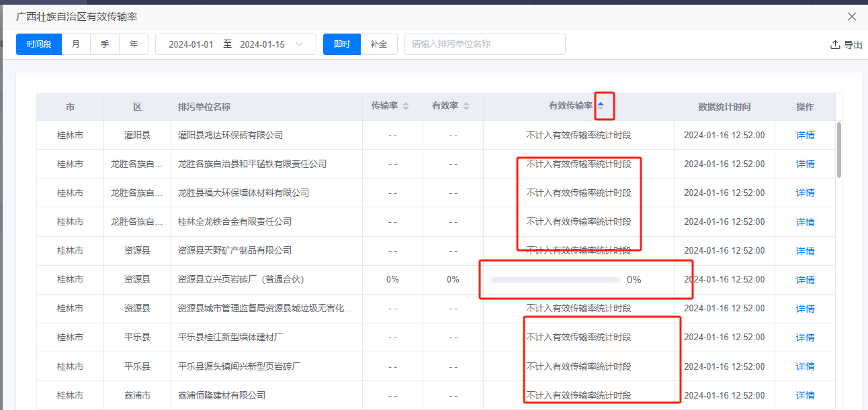Switch to the 月 tab

76,44
